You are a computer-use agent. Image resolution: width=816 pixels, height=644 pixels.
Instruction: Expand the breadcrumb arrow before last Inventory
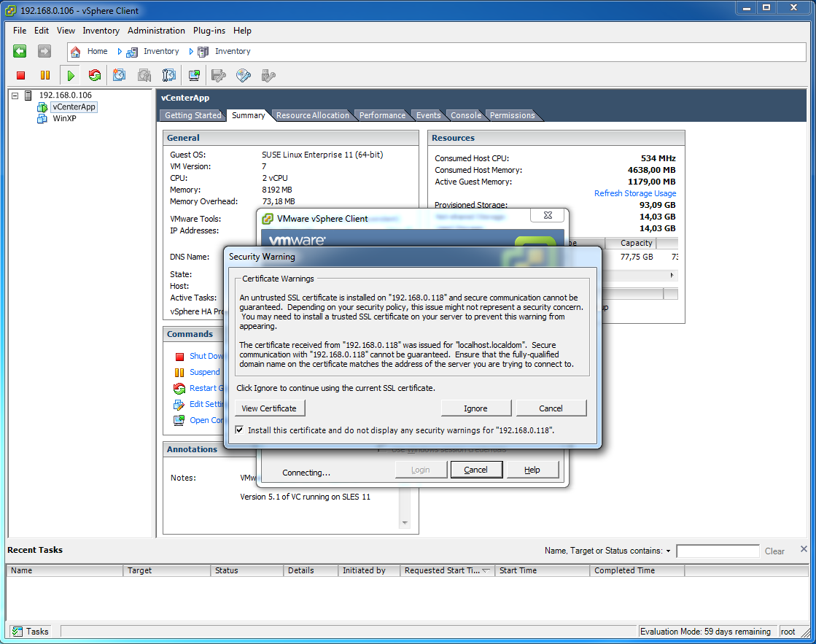click(x=191, y=52)
